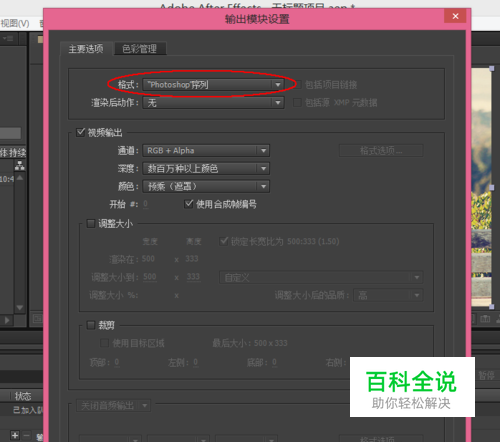
Task: Open the 视图(V) menu
Action: tap(15, 24)
